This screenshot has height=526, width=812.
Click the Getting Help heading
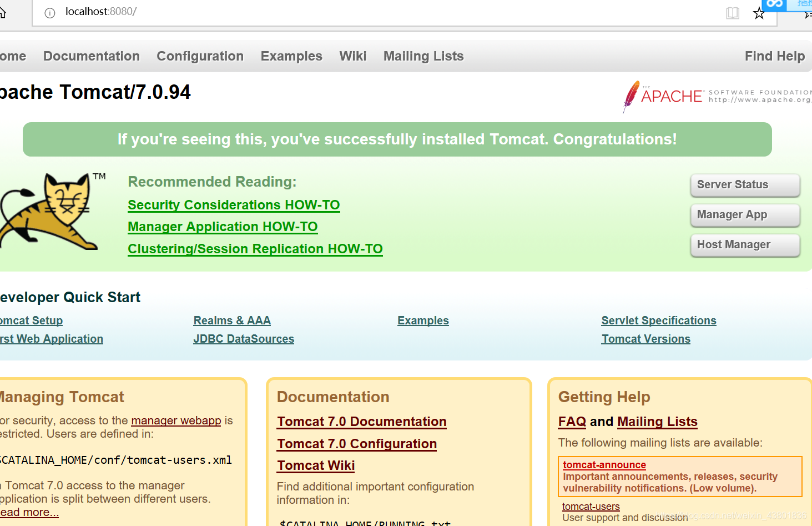(604, 397)
